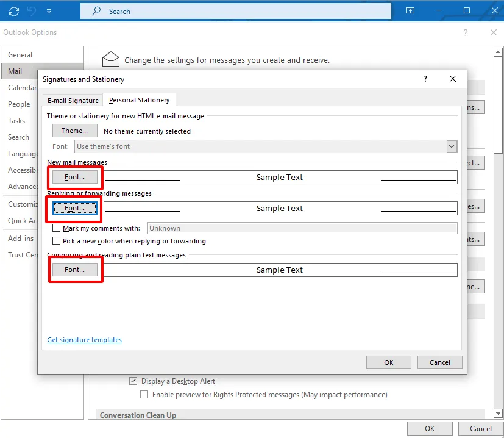Open the ribbon display options icon

410,10
